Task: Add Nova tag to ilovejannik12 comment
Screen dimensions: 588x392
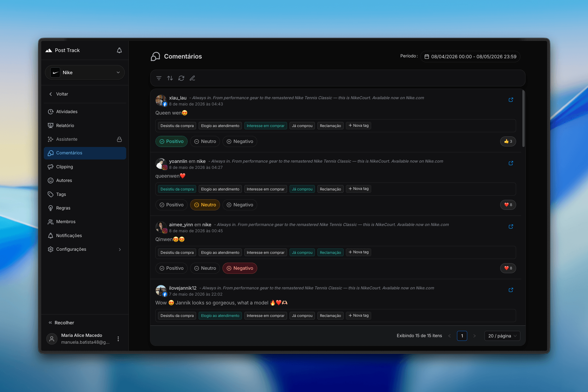Action: coord(358,316)
